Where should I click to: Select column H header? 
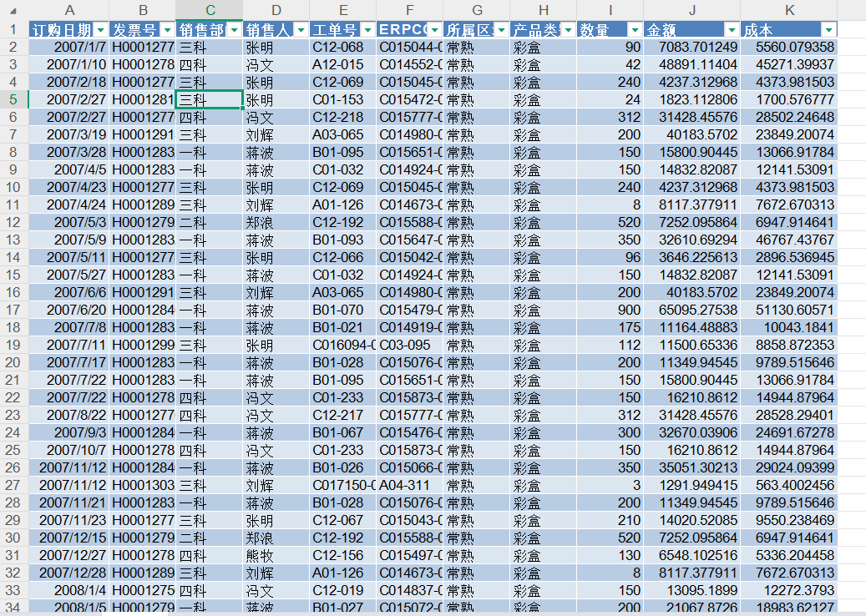click(x=544, y=10)
